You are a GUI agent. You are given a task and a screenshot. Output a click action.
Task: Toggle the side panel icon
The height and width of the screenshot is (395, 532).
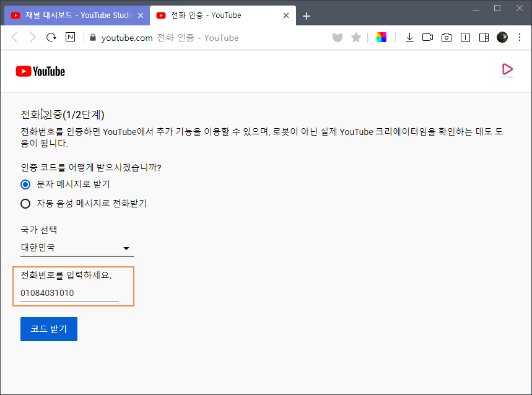(484, 37)
